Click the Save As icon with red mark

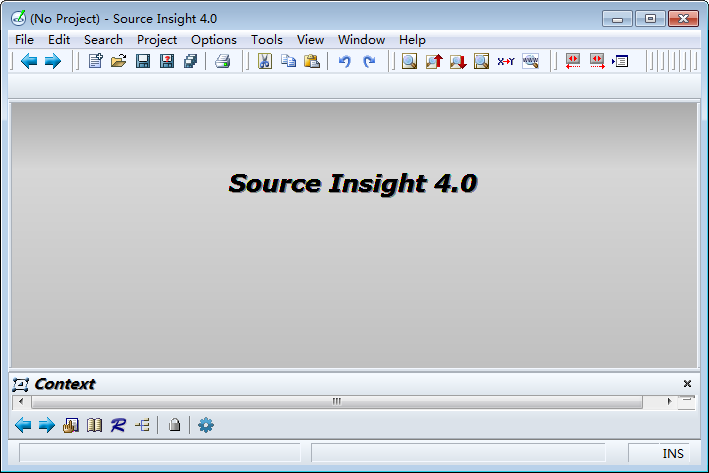pos(167,61)
